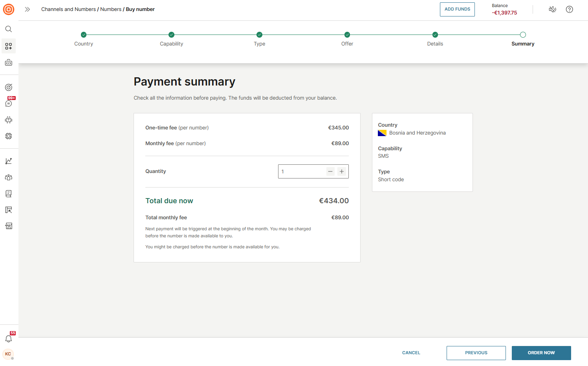Click the help question mark icon
The height and width of the screenshot is (366, 588).
(x=569, y=9)
